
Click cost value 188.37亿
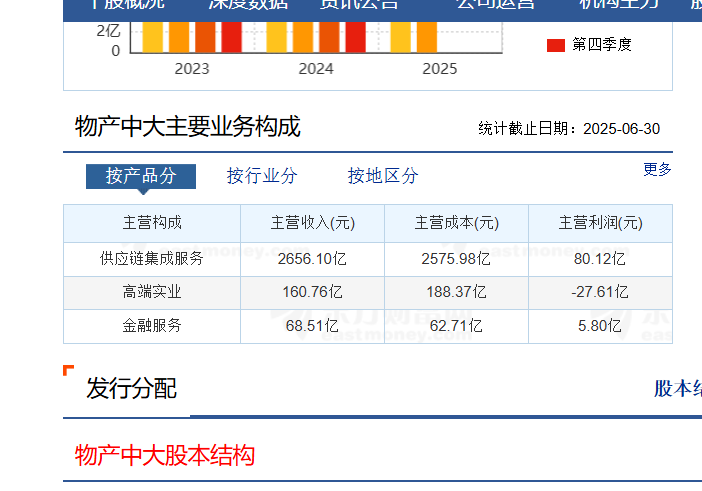pos(456,292)
